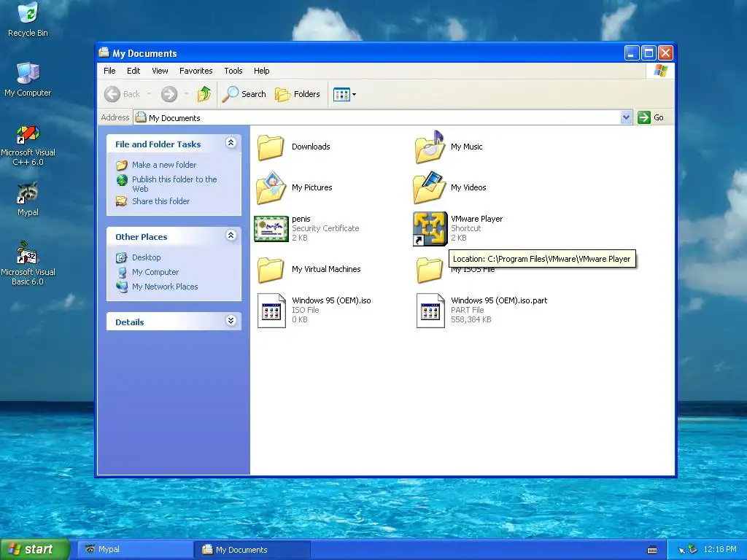Click the Up folder toolbar icon
This screenshot has height=560, width=747.
click(x=204, y=94)
